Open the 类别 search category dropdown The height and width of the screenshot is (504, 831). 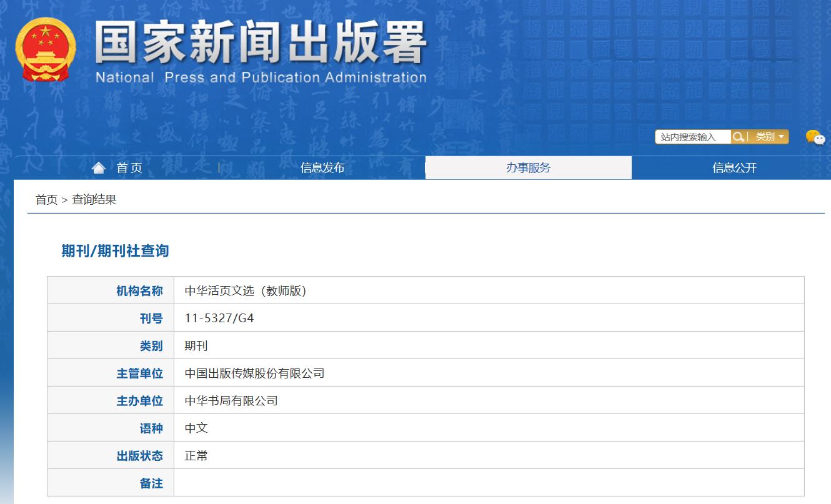click(x=769, y=137)
